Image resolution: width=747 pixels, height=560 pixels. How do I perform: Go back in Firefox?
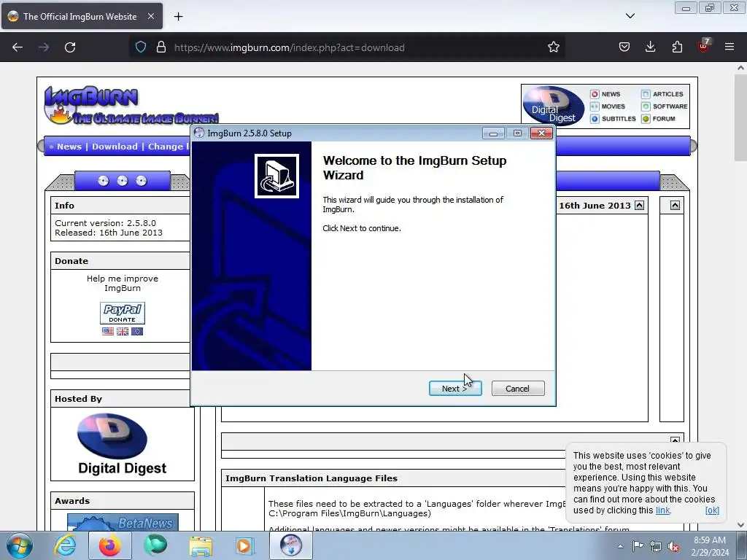(x=18, y=47)
